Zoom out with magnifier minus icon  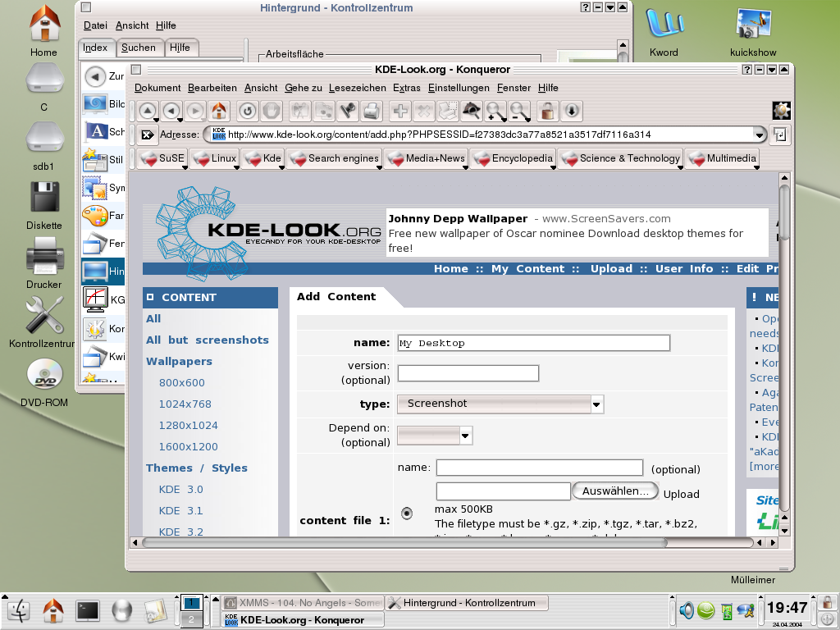(x=519, y=111)
